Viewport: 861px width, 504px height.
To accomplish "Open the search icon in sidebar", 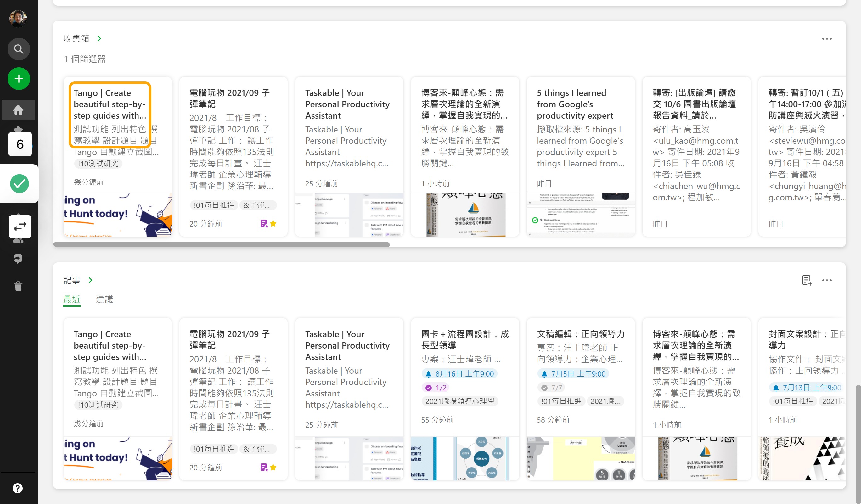I will [x=19, y=49].
